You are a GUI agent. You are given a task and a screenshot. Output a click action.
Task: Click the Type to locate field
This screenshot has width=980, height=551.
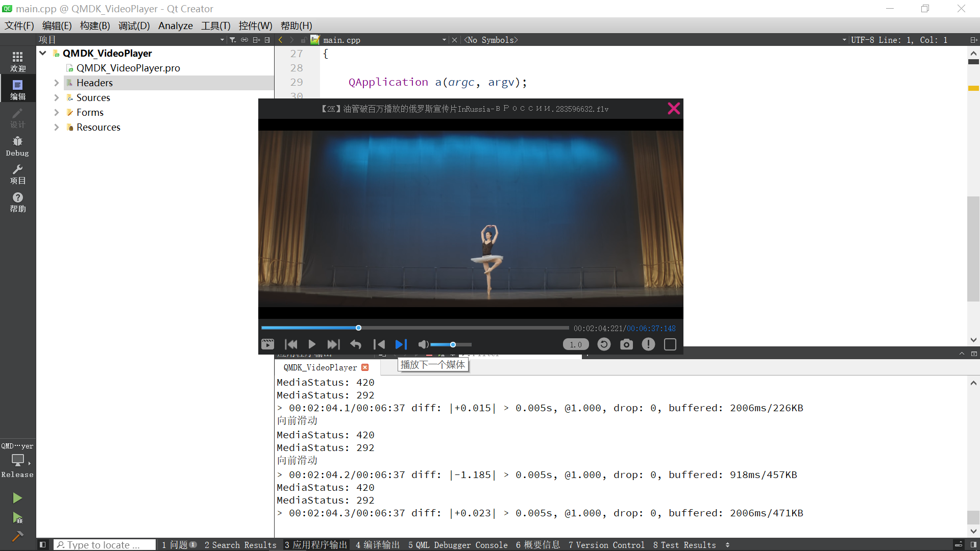click(105, 545)
